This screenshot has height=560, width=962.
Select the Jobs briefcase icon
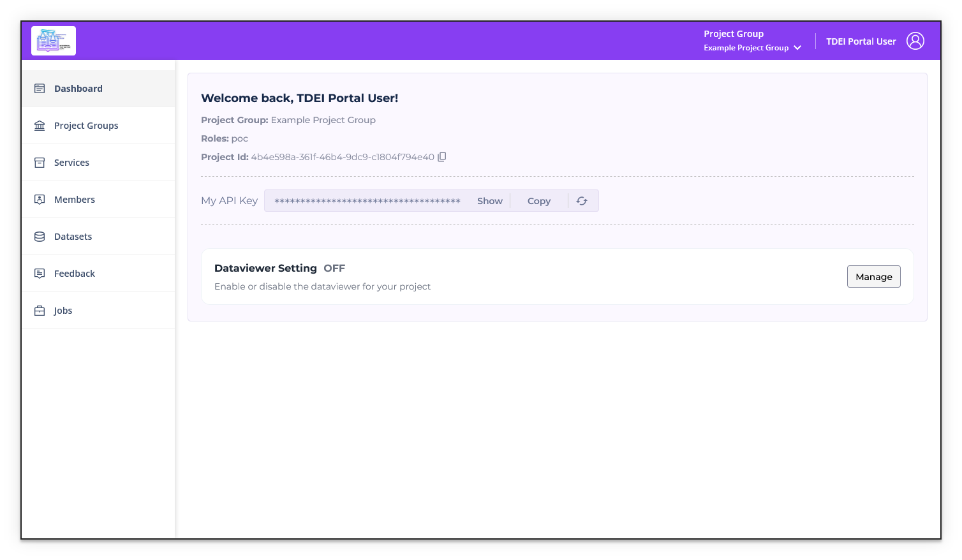pyautogui.click(x=39, y=310)
